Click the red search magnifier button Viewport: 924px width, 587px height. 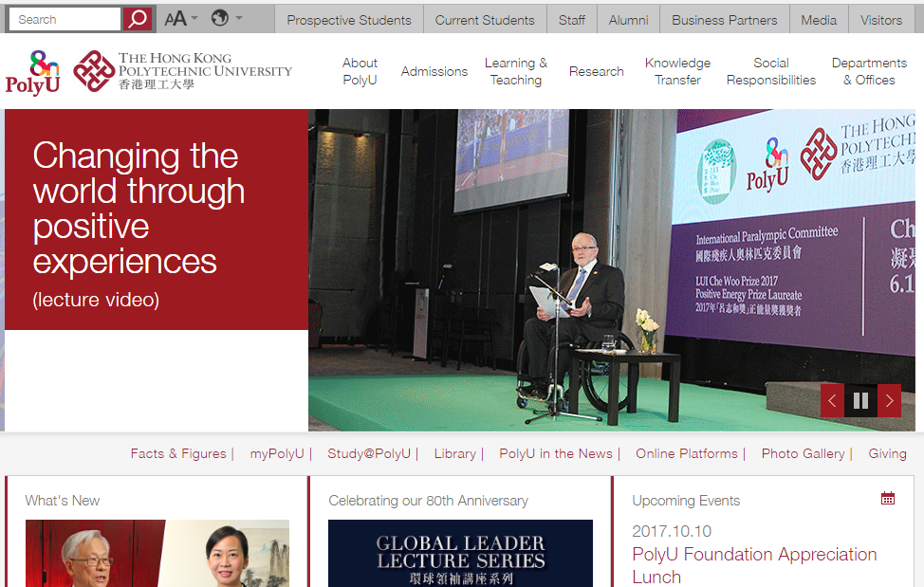click(138, 19)
